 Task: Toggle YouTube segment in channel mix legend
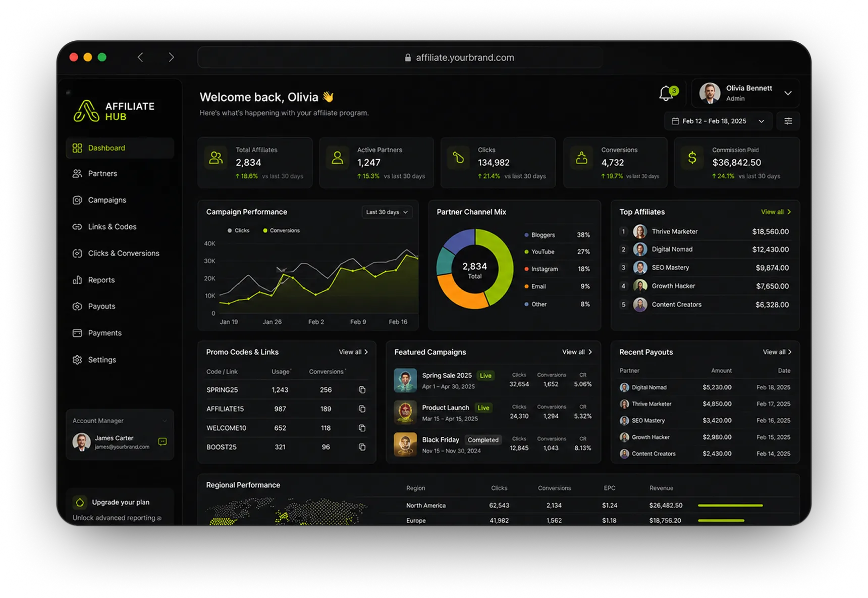(539, 252)
